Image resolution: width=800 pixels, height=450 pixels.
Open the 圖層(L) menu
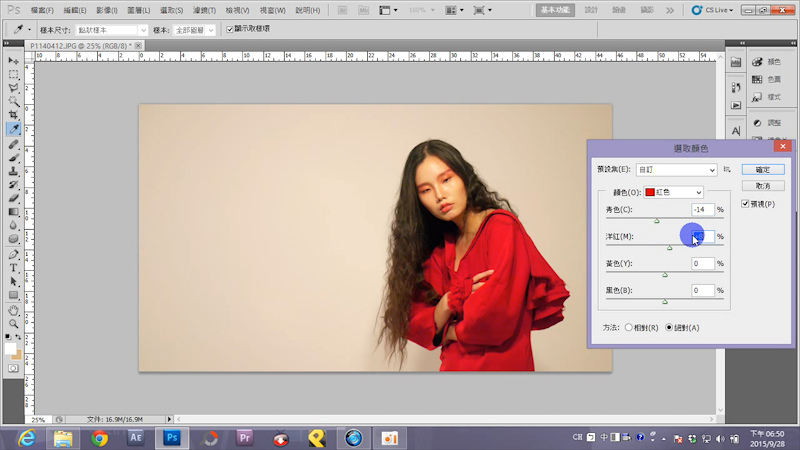click(x=139, y=10)
